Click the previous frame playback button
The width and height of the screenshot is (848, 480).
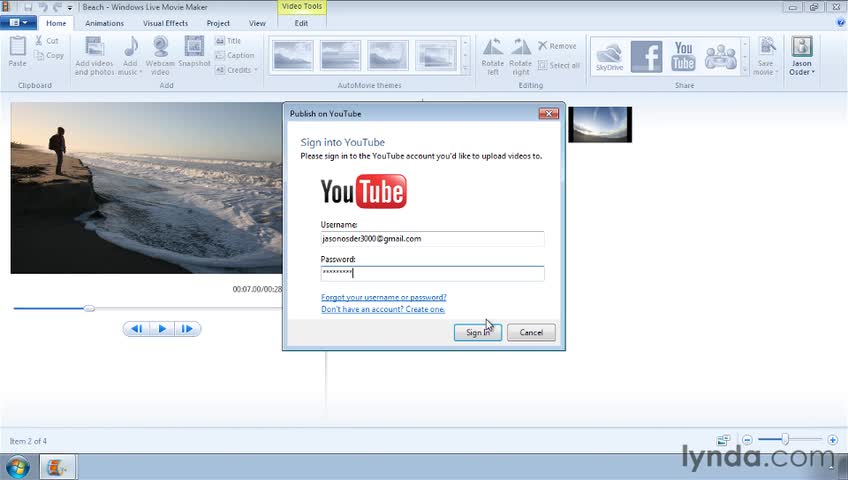pos(137,329)
